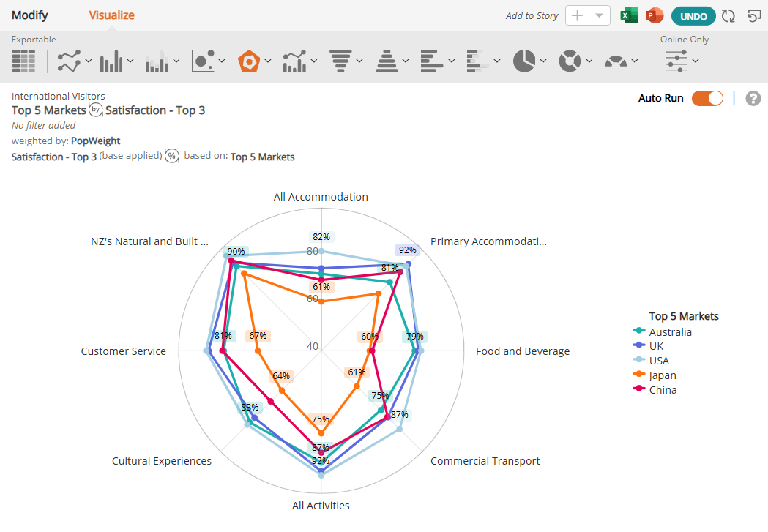Select the combined line and bar chart icon
768x532 pixels.
coord(294,61)
